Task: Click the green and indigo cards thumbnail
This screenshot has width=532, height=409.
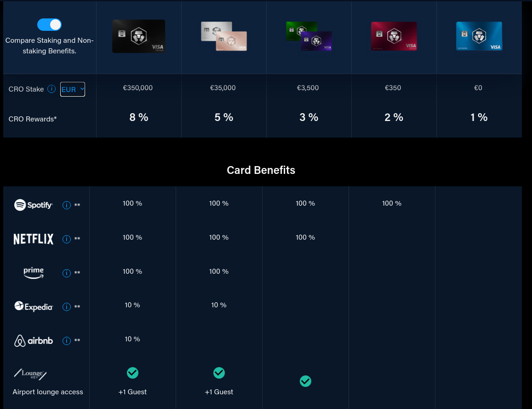Action: [309, 36]
